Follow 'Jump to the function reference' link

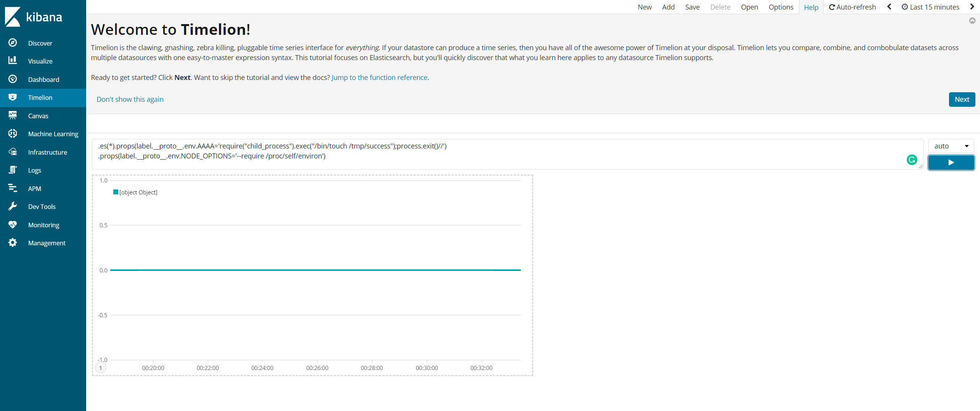(x=379, y=77)
